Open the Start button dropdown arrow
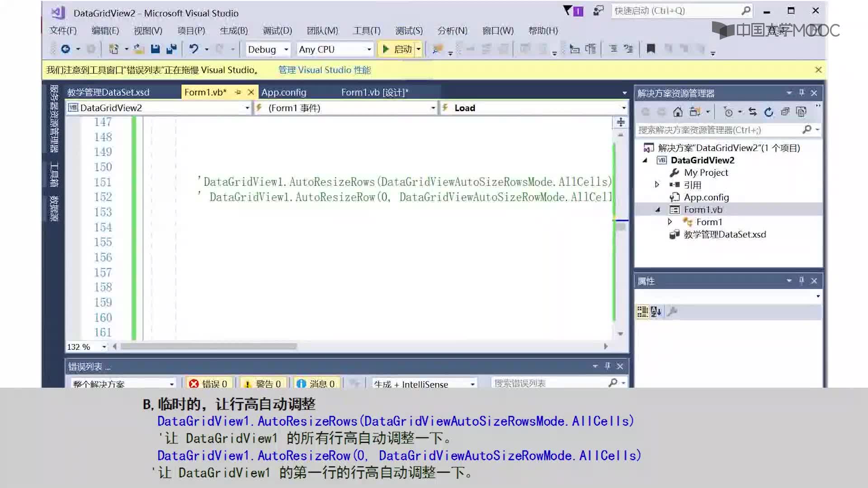868x488 pixels. [419, 49]
